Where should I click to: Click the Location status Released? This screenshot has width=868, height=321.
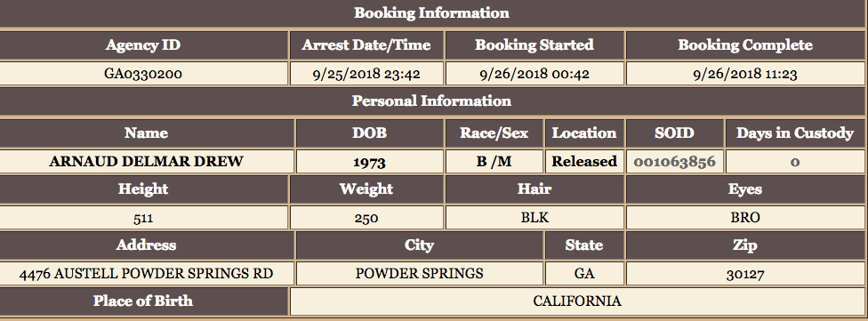pyautogui.click(x=584, y=162)
